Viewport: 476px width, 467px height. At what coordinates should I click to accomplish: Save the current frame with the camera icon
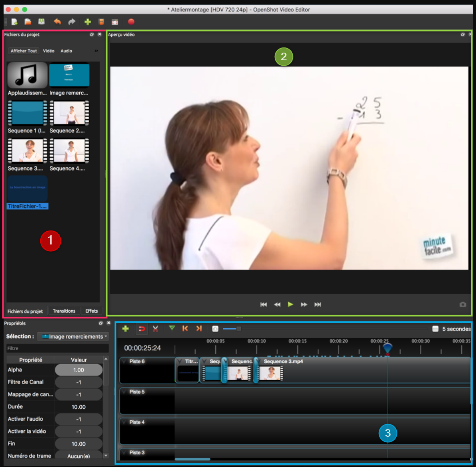click(x=462, y=304)
